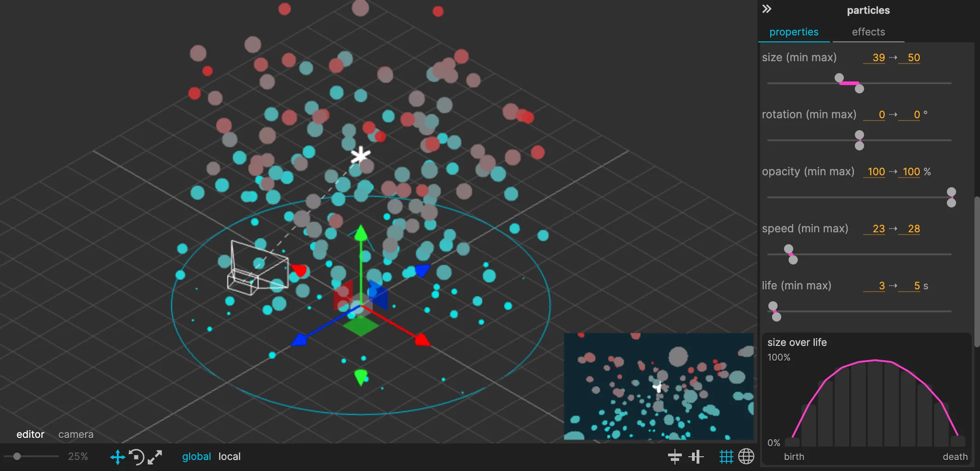Select the scale tool

click(155, 457)
